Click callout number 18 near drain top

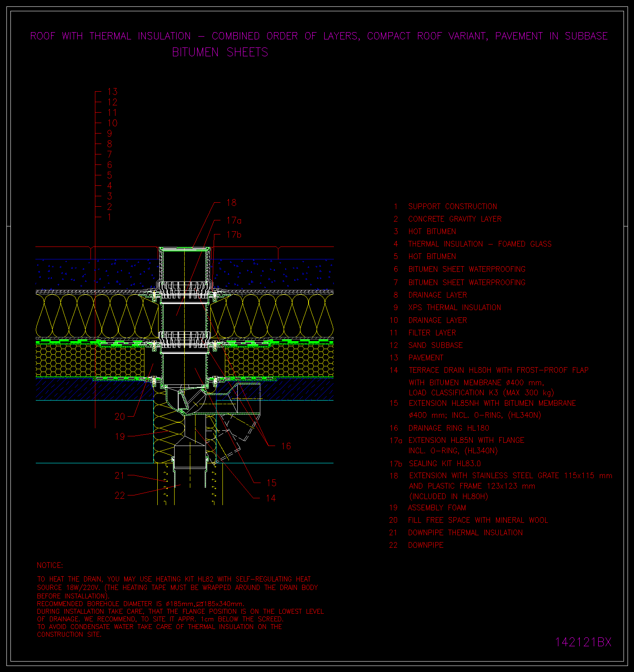[231, 203]
